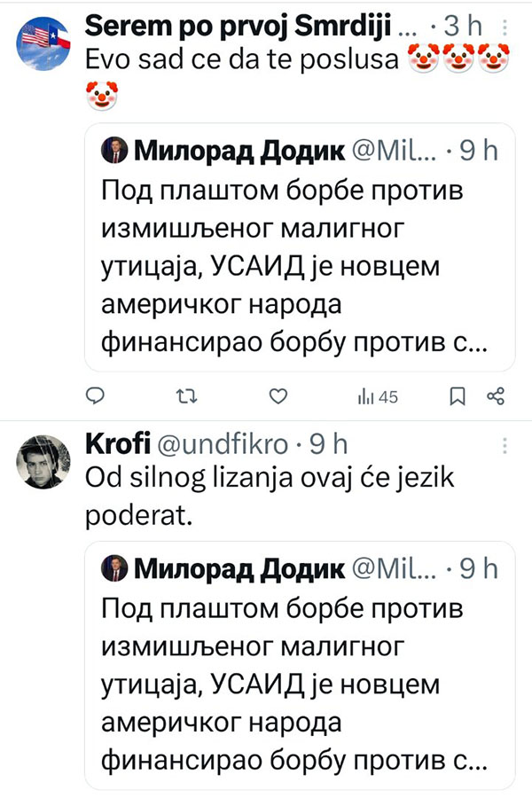The image size is (532, 798).
Task: Click Додик's small avatar in first quoted tweet
Action: 115,153
